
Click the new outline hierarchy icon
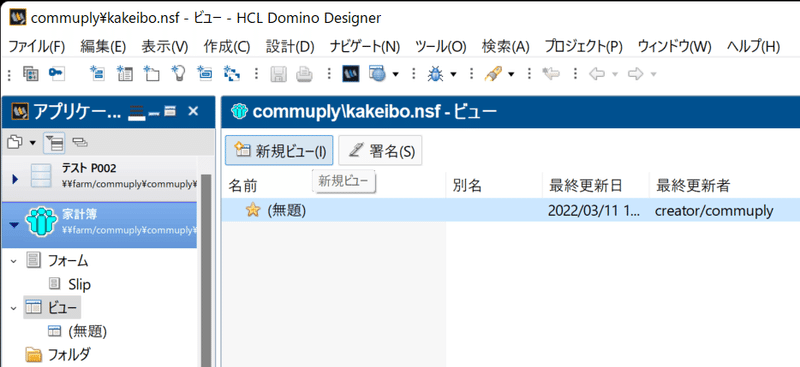232,74
